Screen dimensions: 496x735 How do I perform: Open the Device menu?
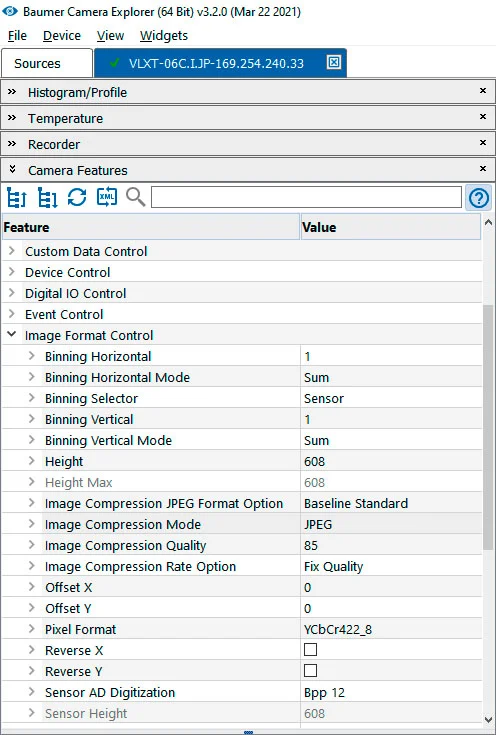coord(62,36)
